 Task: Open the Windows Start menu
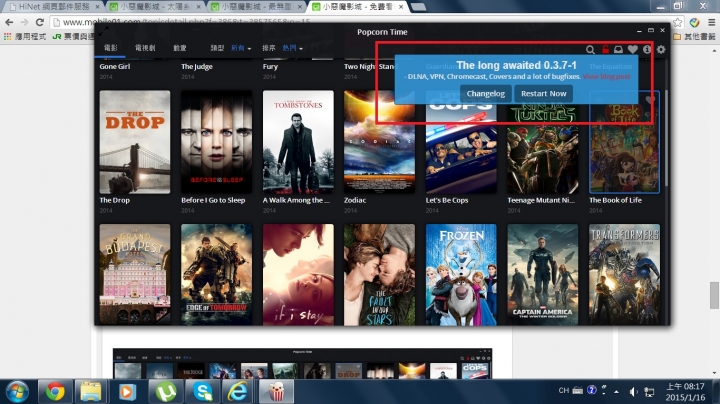click(17, 392)
